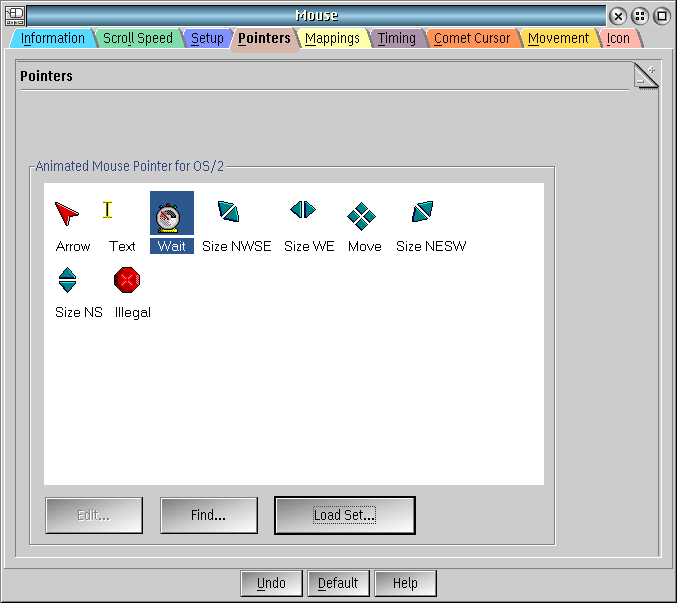The height and width of the screenshot is (603, 677).
Task: Flip the notebook page corner
Action: point(646,76)
